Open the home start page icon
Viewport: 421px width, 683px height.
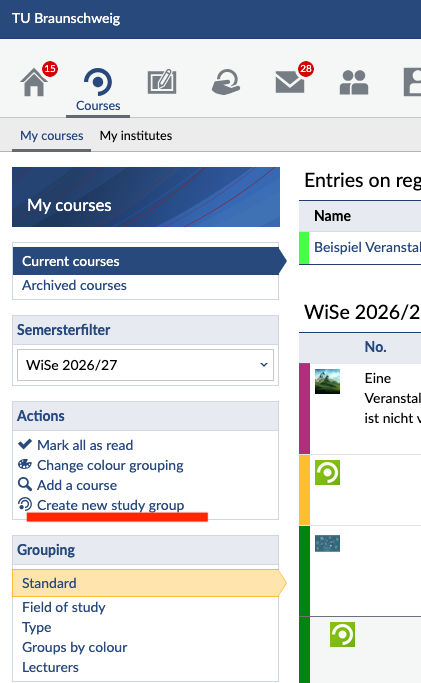pyautogui.click(x=34, y=82)
